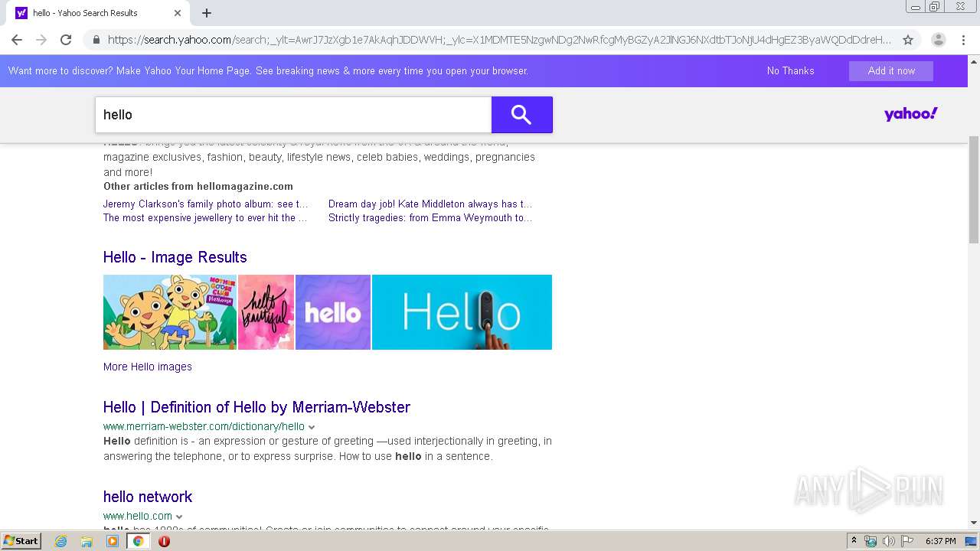Open Strictly tragedies Emma Weymouth link
This screenshot has height=551, width=980.
(x=430, y=217)
